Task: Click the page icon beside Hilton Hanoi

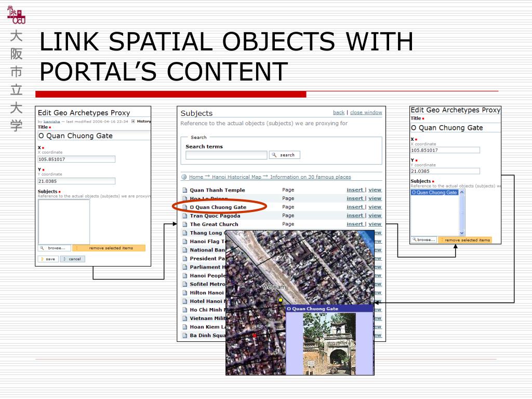Action: pyautogui.click(x=185, y=293)
